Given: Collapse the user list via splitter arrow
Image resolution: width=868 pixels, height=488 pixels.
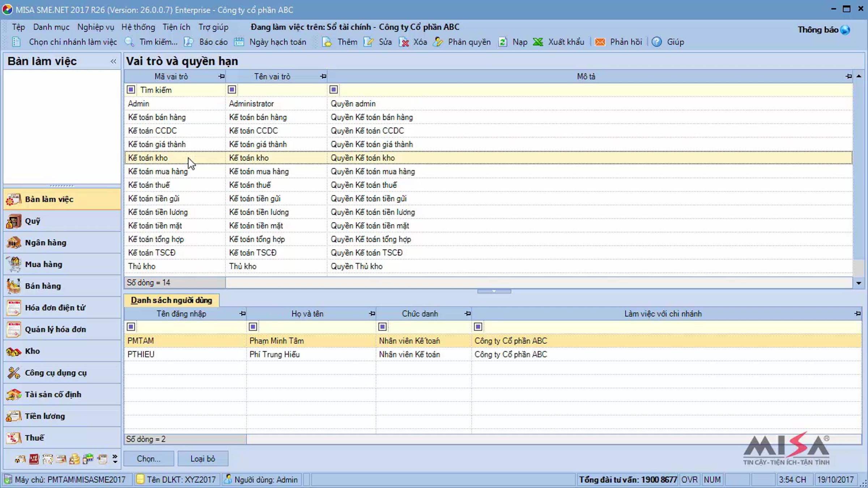Looking at the screenshot, I should tap(494, 291).
